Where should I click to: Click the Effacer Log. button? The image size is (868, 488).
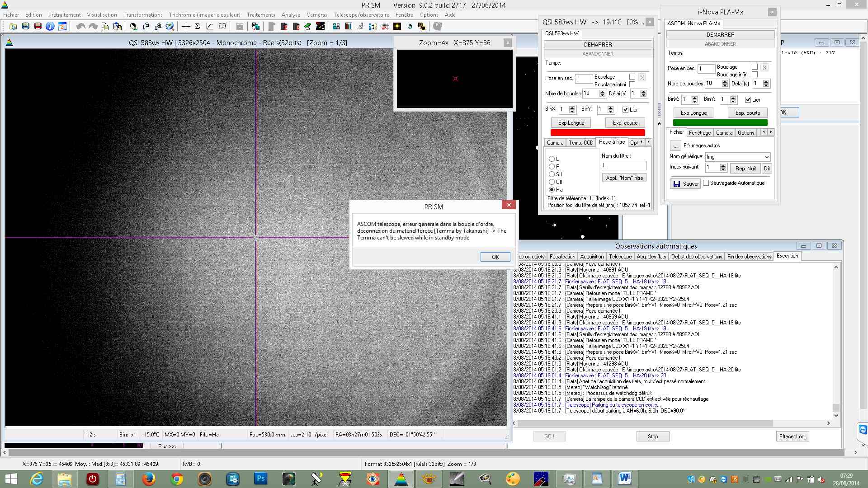click(792, 436)
